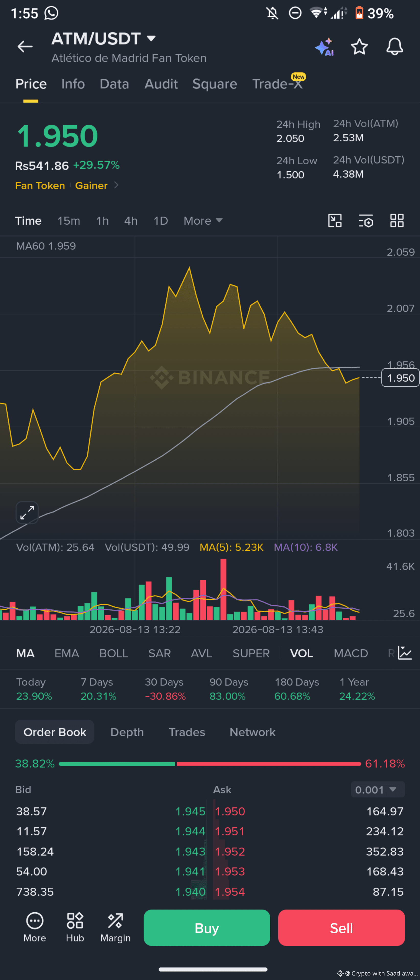Select the Network tab
The image size is (420, 980).
[252, 732]
